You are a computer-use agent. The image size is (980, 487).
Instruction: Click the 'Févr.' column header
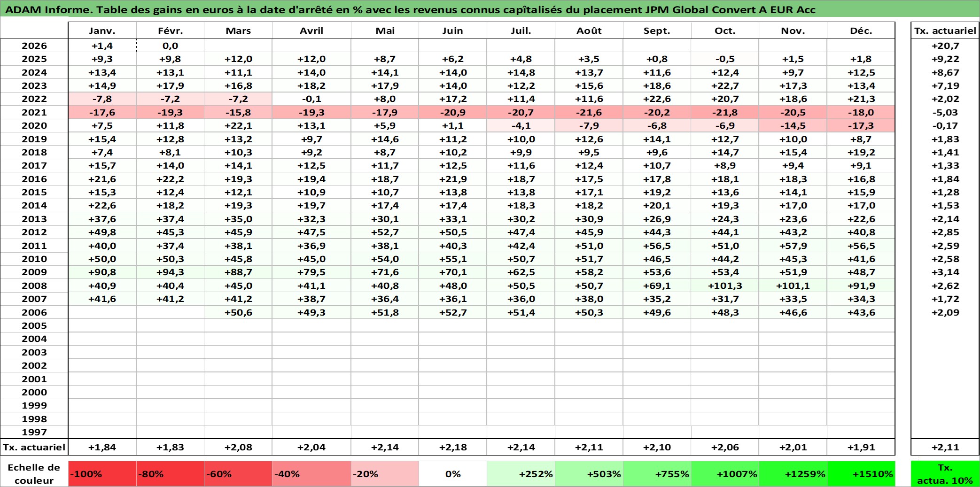[x=170, y=31]
